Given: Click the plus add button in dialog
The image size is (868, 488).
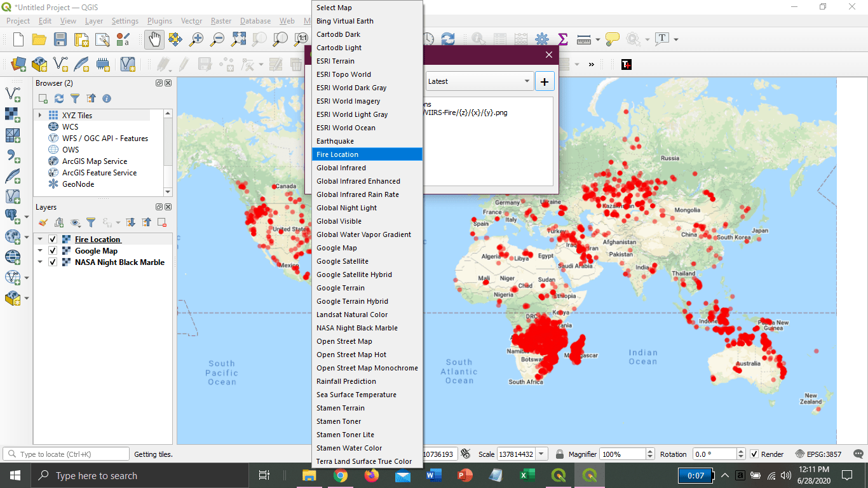Looking at the screenshot, I should (x=545, y=81).
